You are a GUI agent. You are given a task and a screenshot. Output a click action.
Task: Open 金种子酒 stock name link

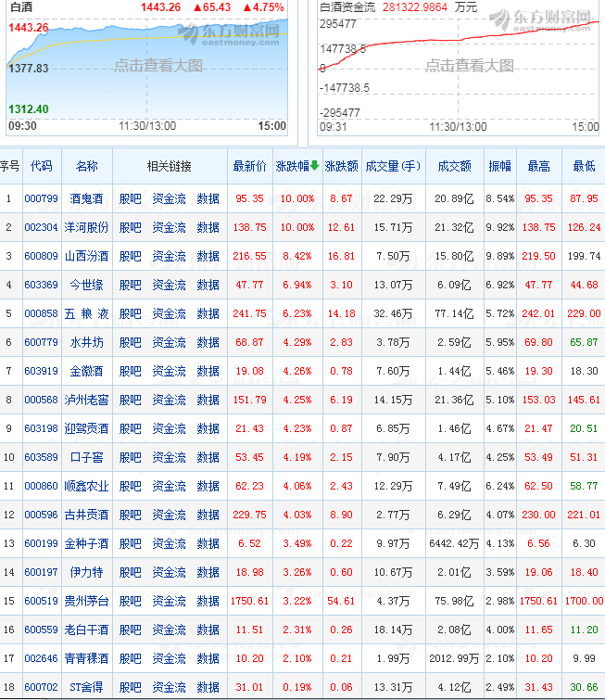coord(86,543)
